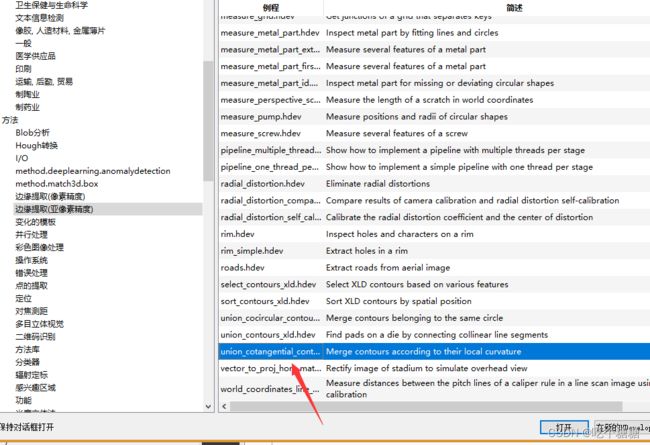650x445 pixels.
Task: Select the 制药业 industry item
Action: pyautogui.click(x=27, y=107)
